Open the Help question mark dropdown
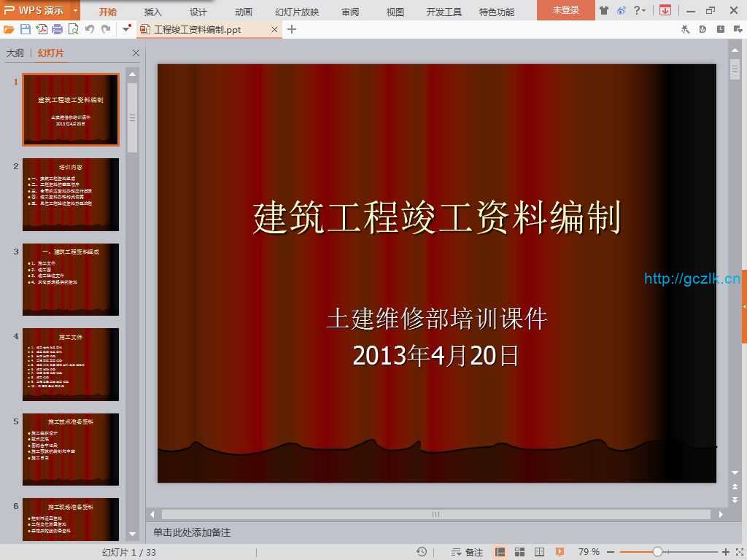Screen dimensions: 747x560 [640, 10]
